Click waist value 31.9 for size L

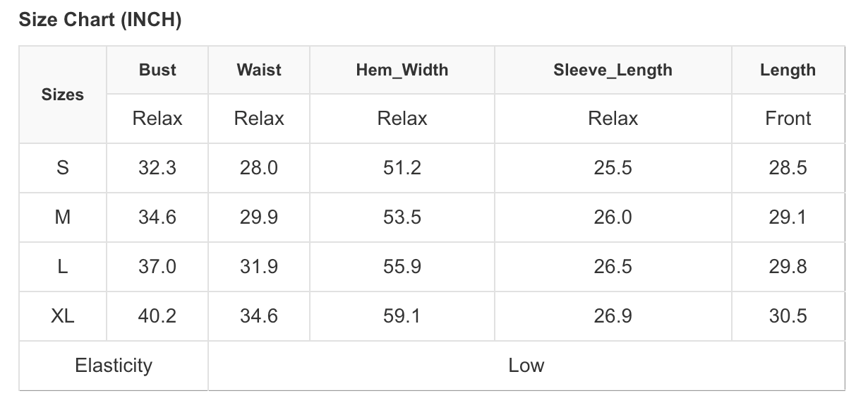click(x=259, y=267)
